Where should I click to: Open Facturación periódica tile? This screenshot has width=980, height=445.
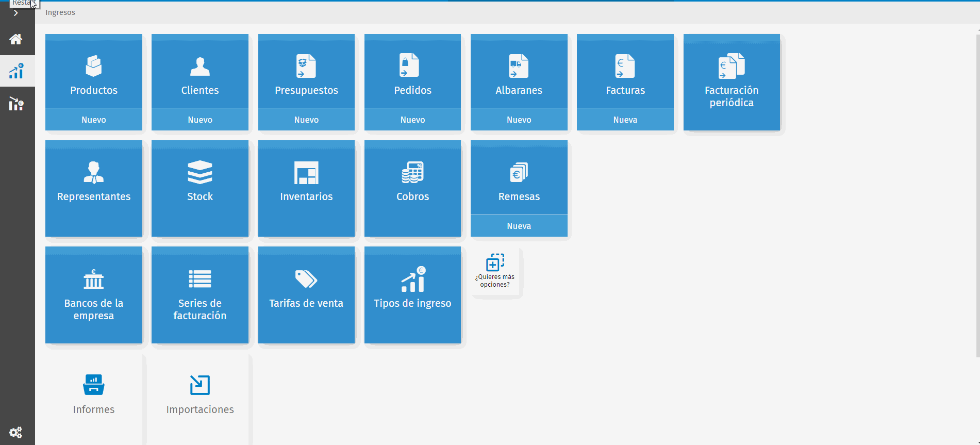click(x=732, y=83)
